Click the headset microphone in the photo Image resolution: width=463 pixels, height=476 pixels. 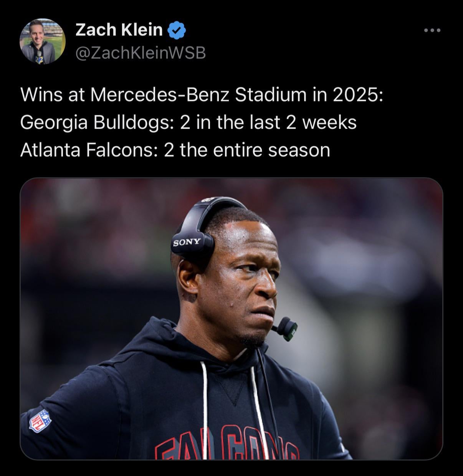284,328
